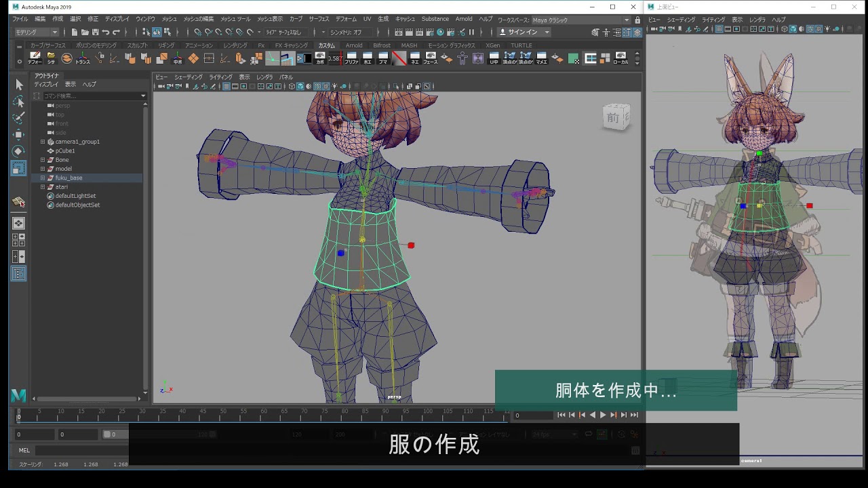This screenshot has width=868, height=488.
Task: Click the マメエ shelf icon
Action: 541,58
